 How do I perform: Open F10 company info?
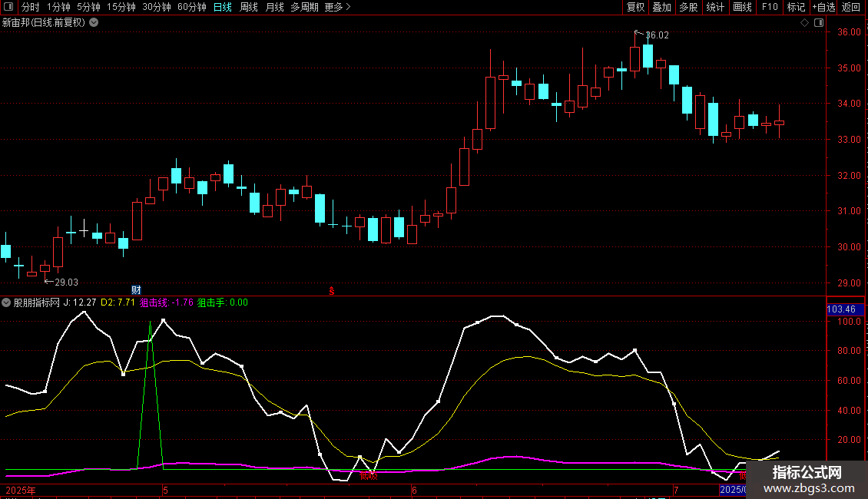point(770,7)
